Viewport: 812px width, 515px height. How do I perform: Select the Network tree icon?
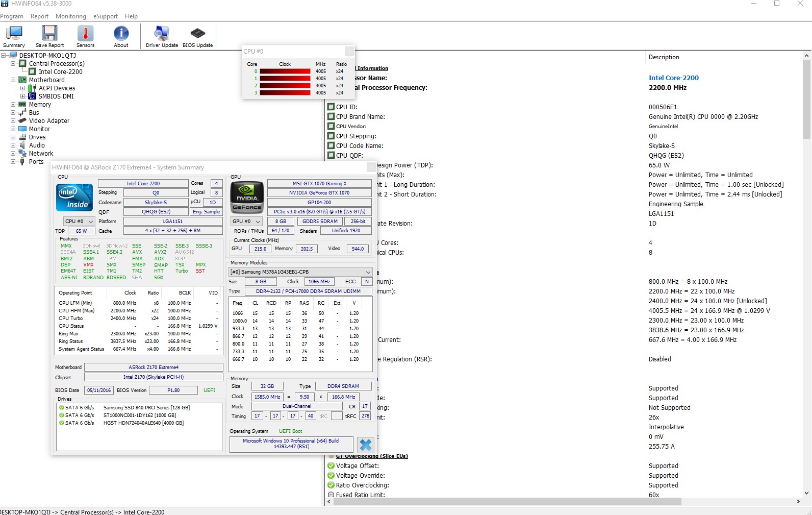point(22,153)
